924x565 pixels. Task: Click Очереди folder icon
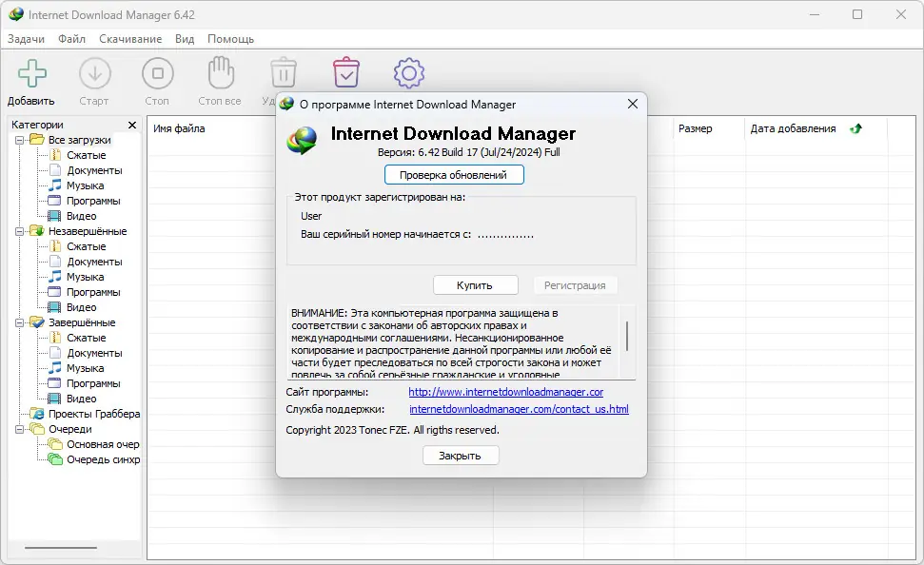(37, 429)
